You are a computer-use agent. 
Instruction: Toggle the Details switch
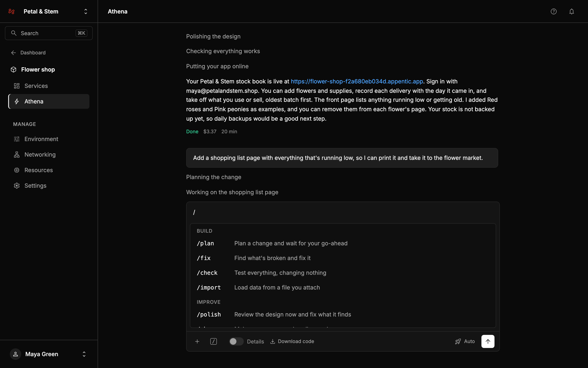tap(236, 341)
